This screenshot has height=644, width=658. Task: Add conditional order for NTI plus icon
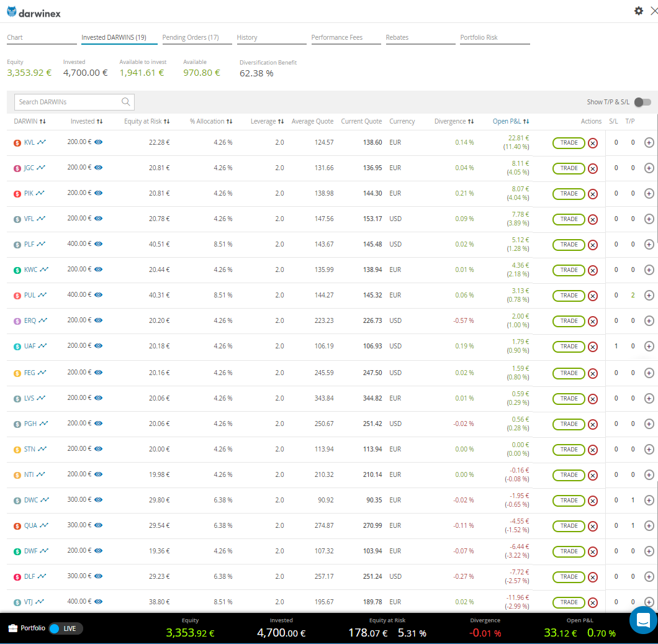(x=649, y=475)
